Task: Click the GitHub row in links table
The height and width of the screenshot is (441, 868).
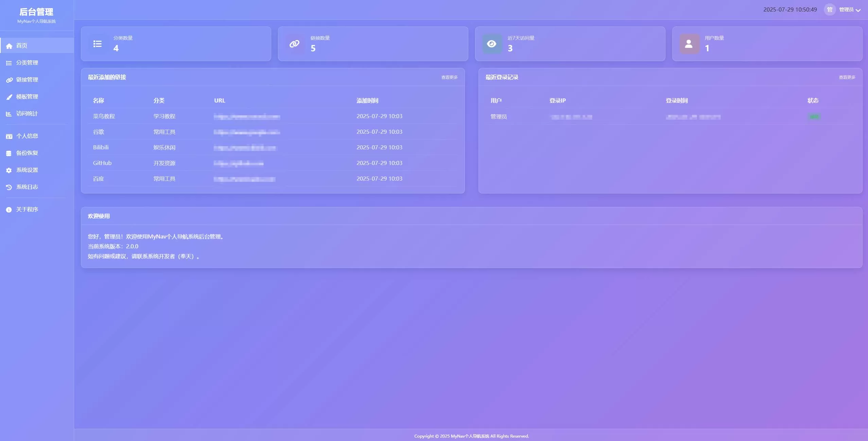Action: click(x=102, y=163)
